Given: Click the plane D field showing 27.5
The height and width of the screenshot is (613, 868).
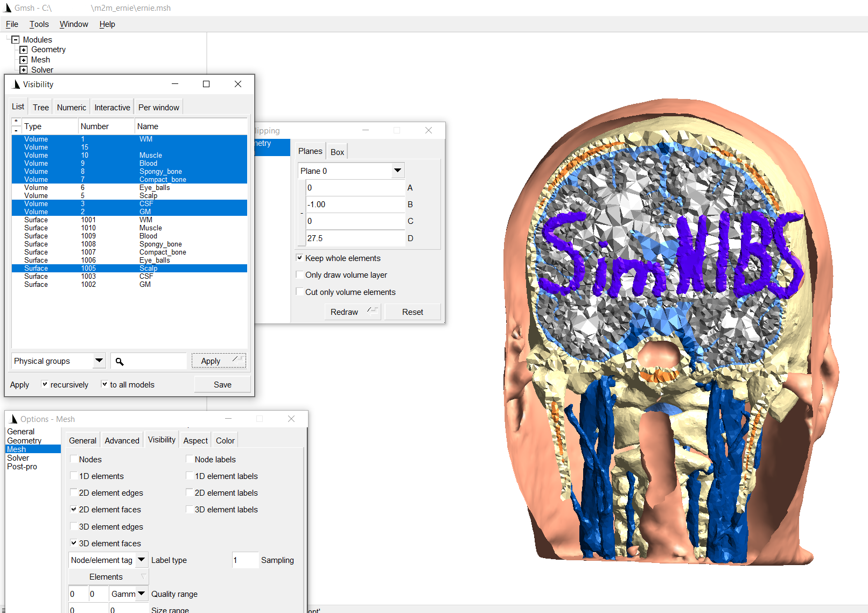Looking at the screenshot, I should tap(355, 238).
